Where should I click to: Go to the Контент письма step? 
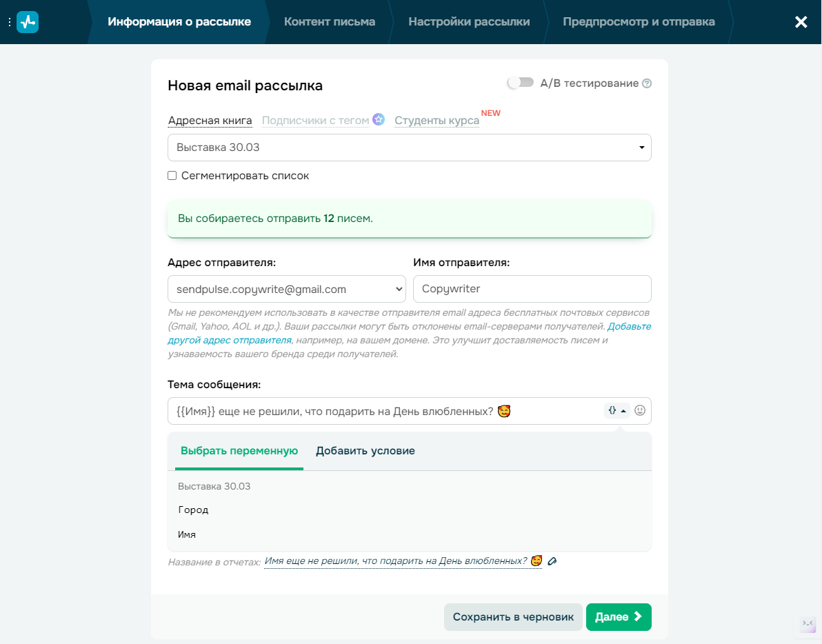pos(329,22)
